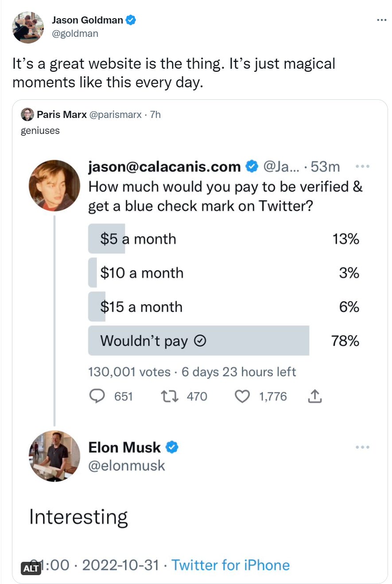Click Elon Musk's verified checkmark badge

click(x=172, y=447)
